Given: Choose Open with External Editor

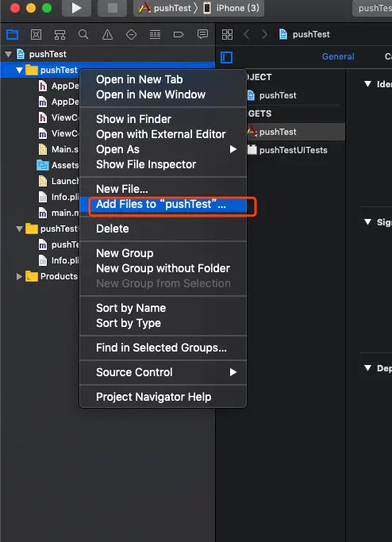Looking at the screenshot, I should [163, 134].
